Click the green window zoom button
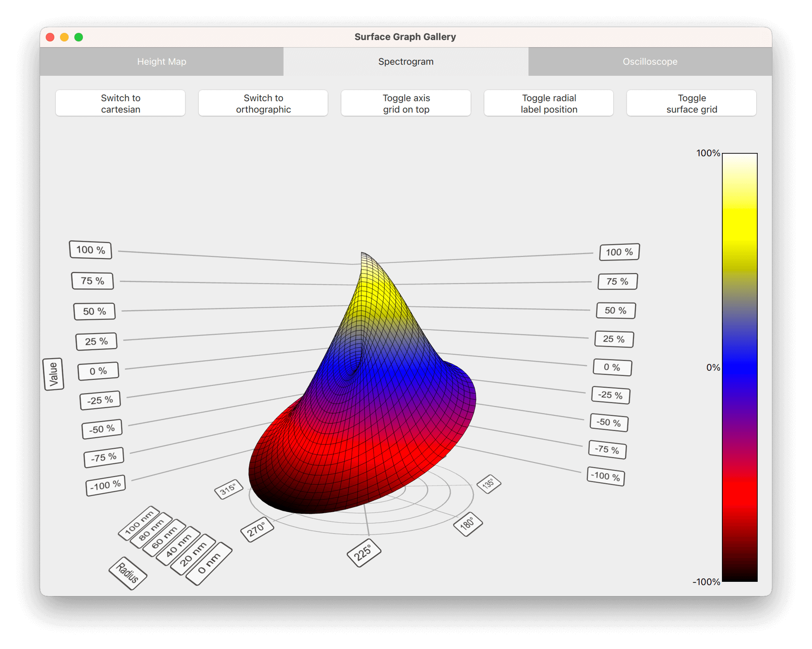This screenshot has width=812, height=649. tap(79, 37)
